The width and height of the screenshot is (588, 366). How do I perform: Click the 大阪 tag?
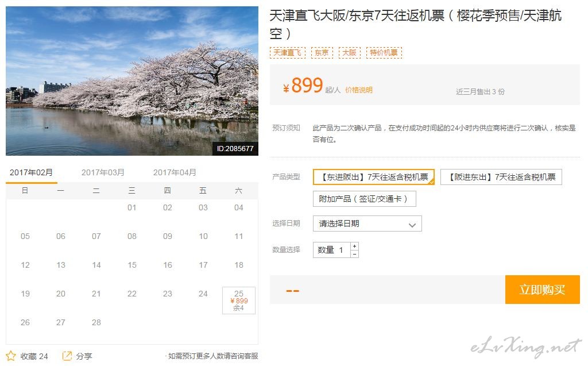pyautogui.click(x=350, y=52)
